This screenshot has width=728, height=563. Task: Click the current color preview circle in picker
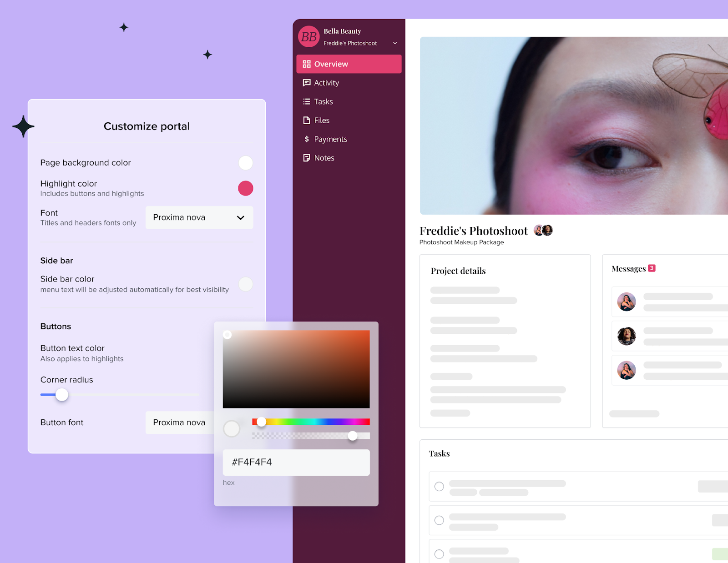pyautogui.click(x=232, y=428)
